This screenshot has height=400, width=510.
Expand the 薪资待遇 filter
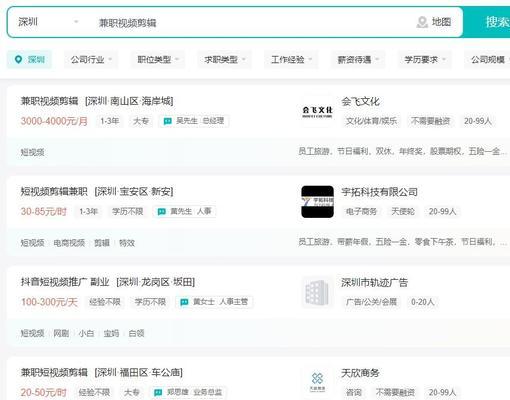click(x=358, y=60)
